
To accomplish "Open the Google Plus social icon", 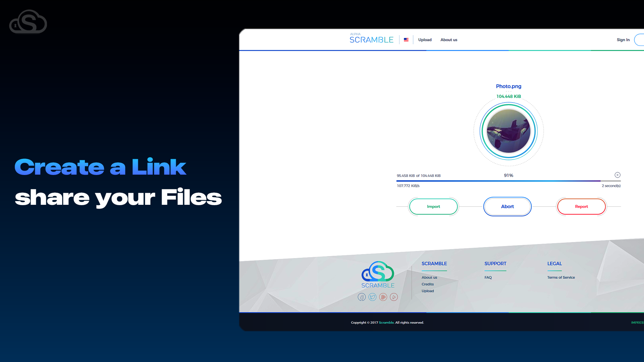I will pos(383,297).
